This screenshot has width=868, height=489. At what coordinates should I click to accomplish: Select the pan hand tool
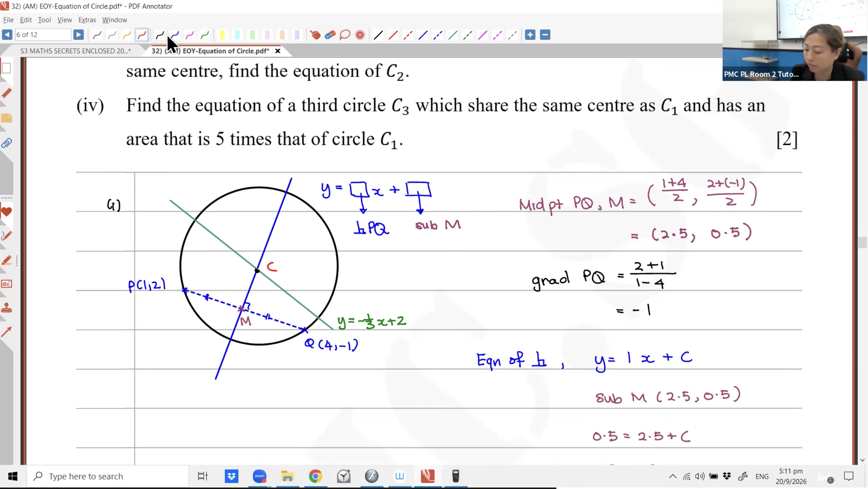click(x=315, y=35)
